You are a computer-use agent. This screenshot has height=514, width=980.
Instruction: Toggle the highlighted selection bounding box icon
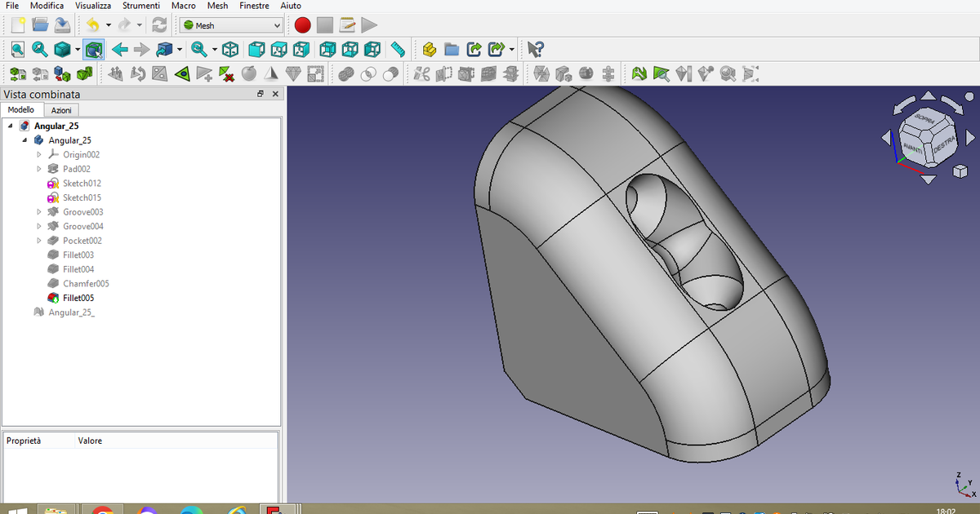[93, 49]
